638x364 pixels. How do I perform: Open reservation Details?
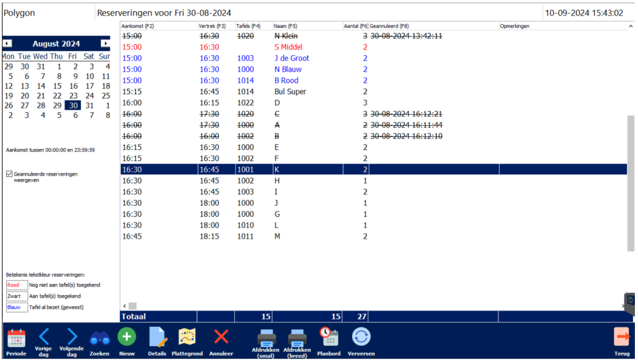[157, 342]
